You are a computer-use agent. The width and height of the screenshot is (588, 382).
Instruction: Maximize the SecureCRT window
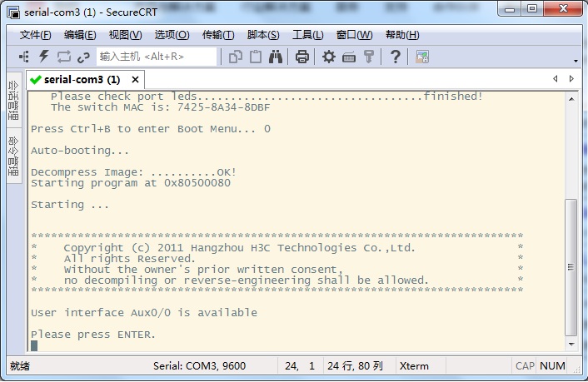[531, 9]
